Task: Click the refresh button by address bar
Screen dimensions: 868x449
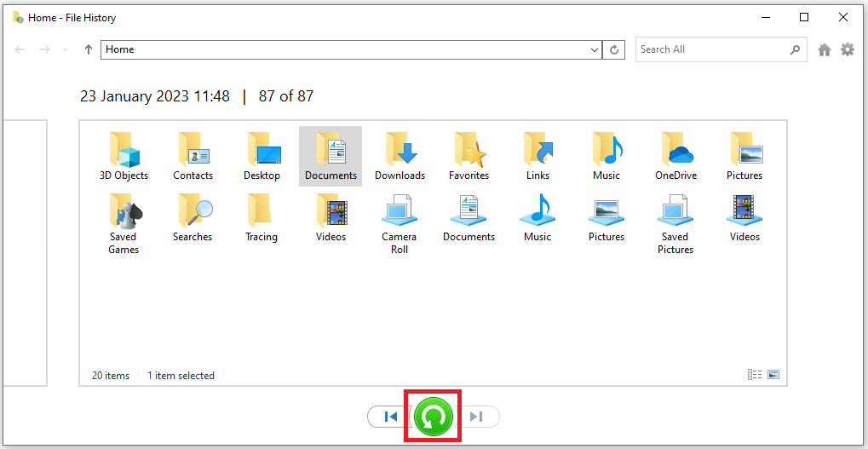Action: tap(614, 49)
